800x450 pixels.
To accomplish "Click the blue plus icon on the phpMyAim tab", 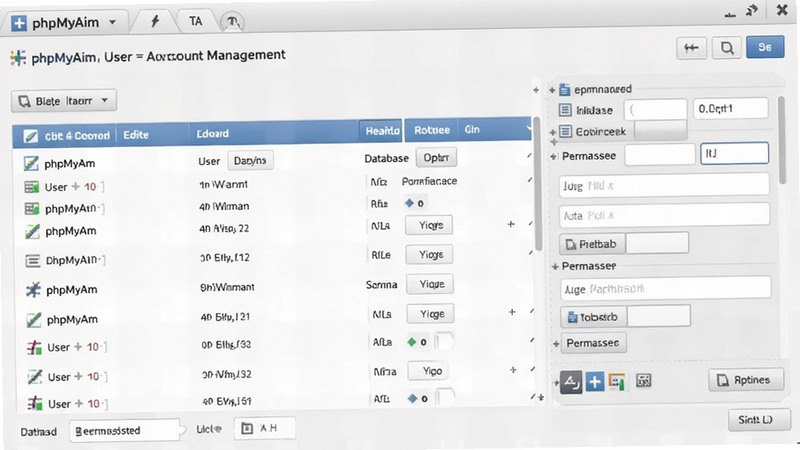I will (x=19, y=23).
